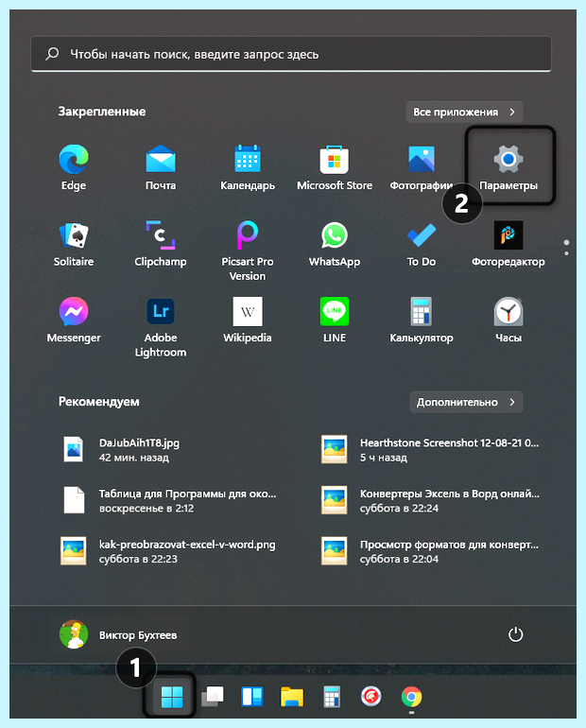
Task: Open the Фотографии app
Action: 422,166
